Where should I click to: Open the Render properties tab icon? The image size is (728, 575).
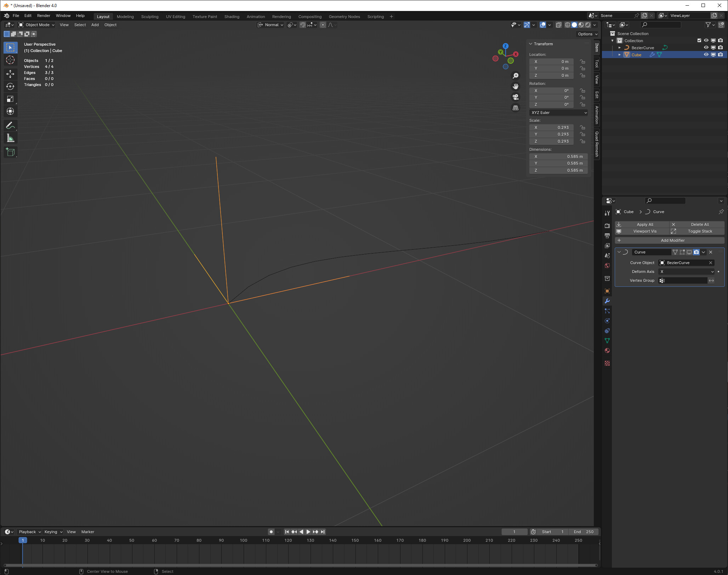[607, 226]
